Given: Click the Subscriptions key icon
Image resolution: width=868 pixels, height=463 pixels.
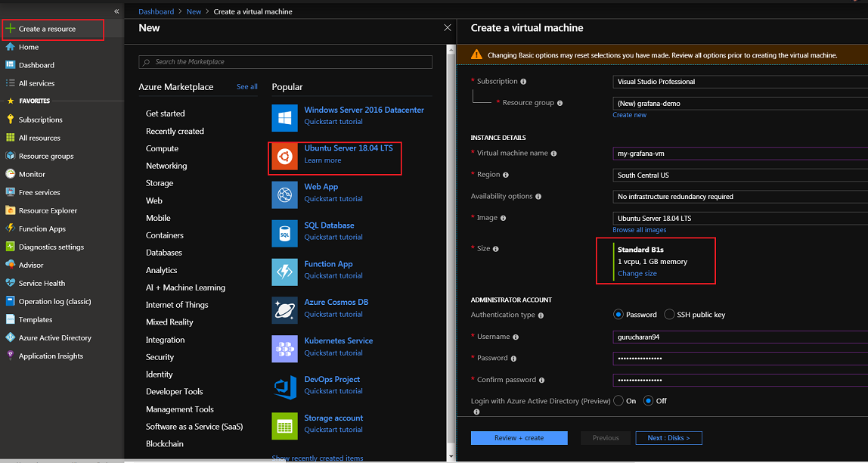Looking at the screenshot, I should coord(10,120).
